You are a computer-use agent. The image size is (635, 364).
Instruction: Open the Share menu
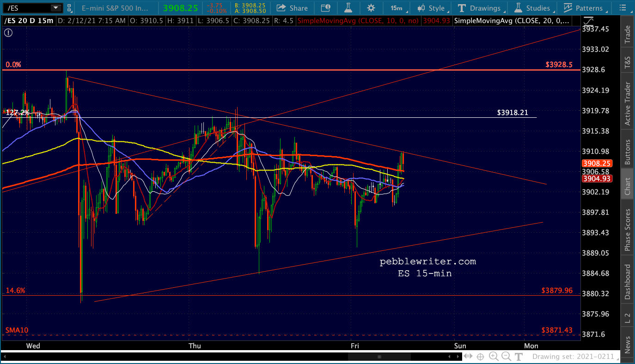292,8
